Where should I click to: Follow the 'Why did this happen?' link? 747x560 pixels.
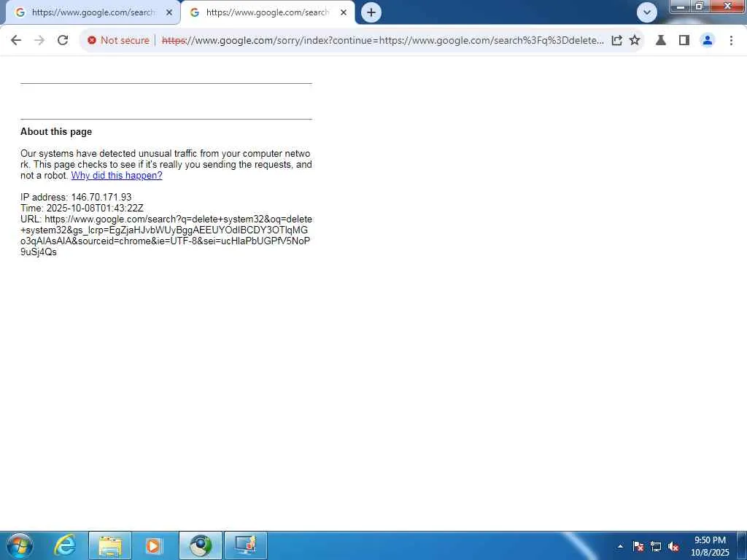[117, 175]
